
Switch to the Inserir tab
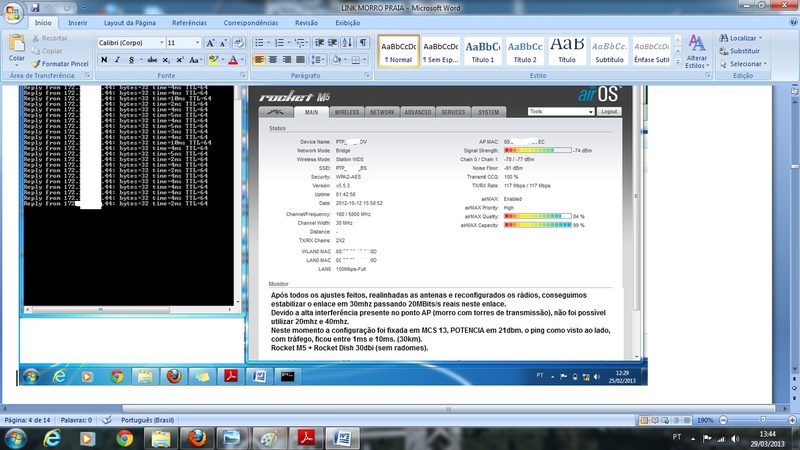pos(78,23)
